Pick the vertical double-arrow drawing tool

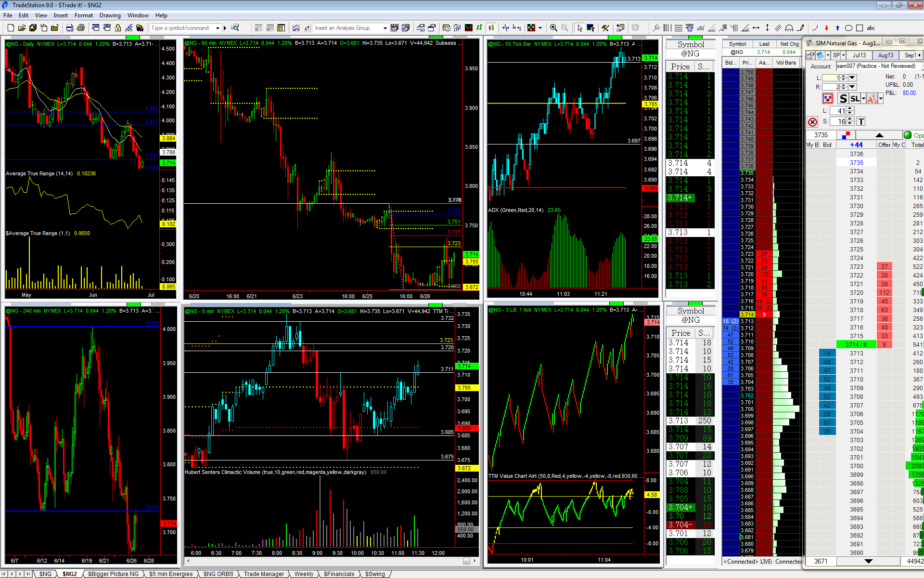point(767,28)
